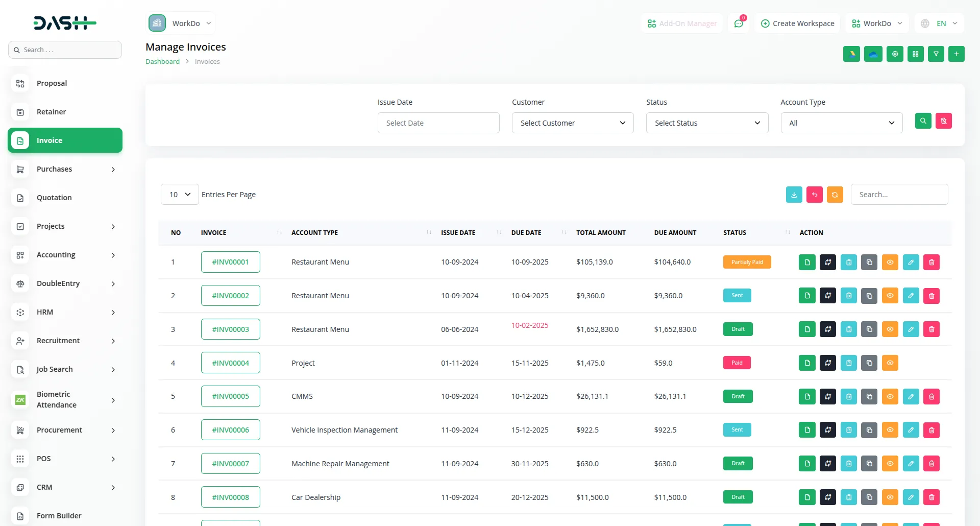Switch to grid view icon
This screenshot has width=980, height=526.
pyautogui.click(x=916, y=54)
